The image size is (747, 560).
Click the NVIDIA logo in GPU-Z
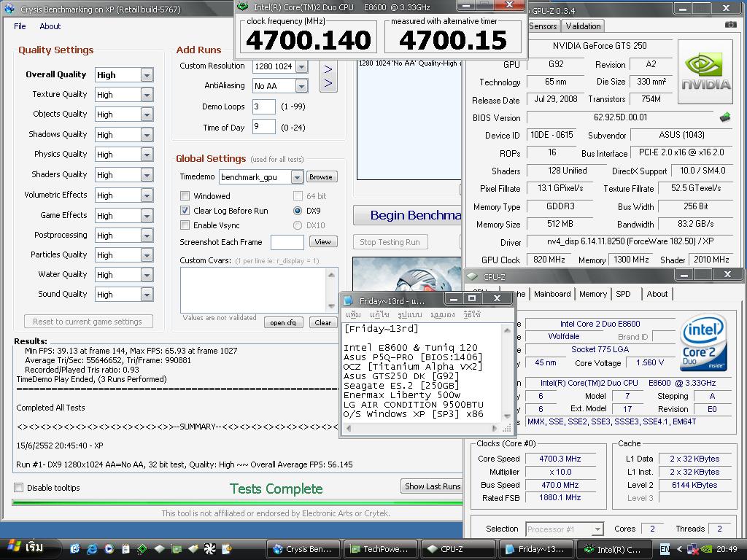[x=705, y=72]
